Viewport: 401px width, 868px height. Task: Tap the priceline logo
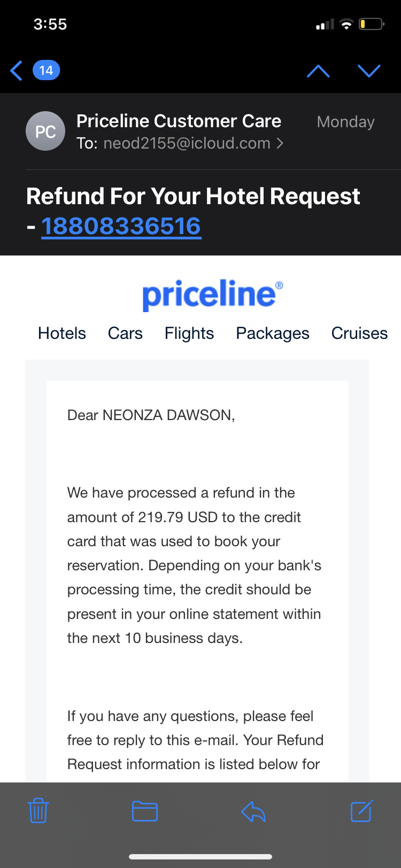click(x=212, y=294)
